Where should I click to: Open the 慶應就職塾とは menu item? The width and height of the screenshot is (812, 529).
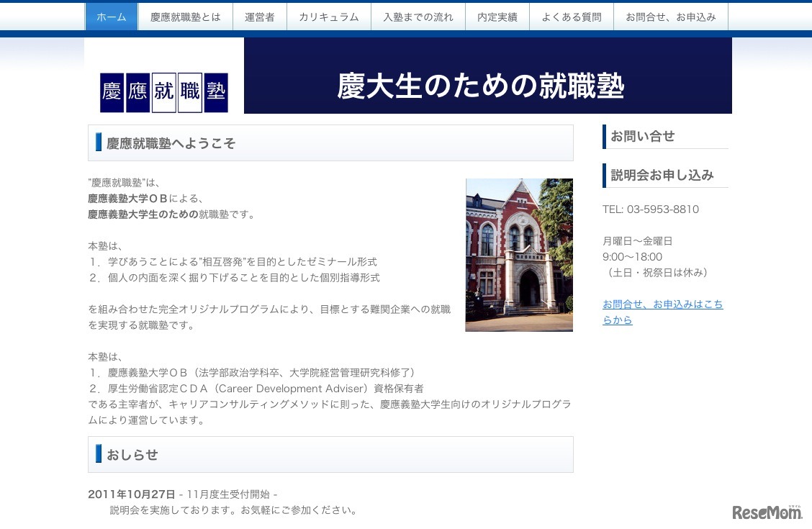[x=186, y=17]
